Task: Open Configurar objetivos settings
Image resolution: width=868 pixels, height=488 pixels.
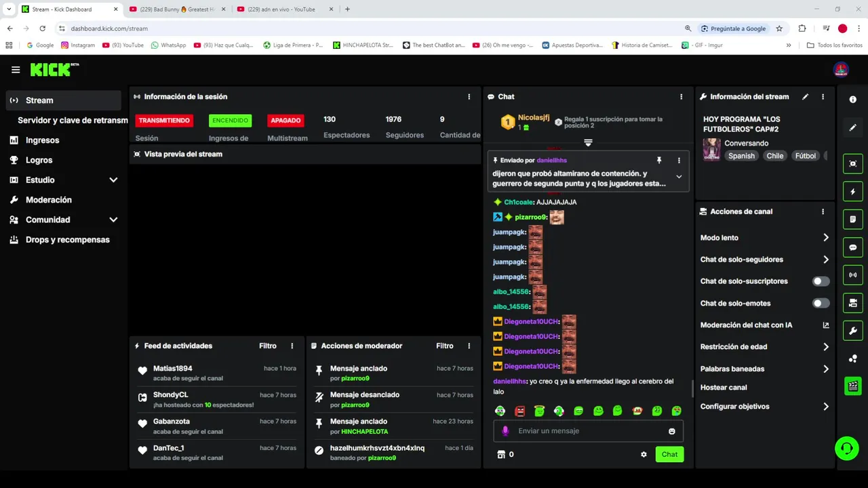Action: (x=765, y=407)
